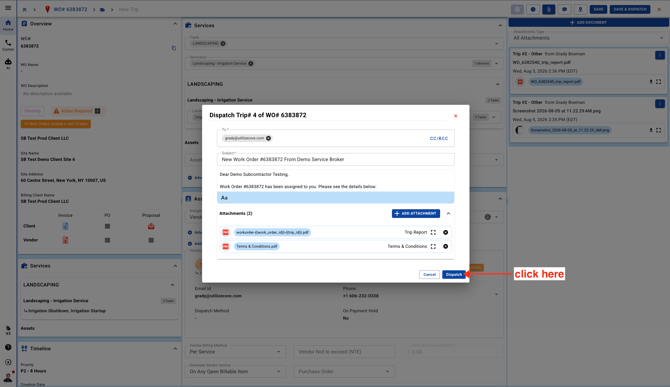Image resolution: width=670 pixels, height=387 pixels.
Task: Collapse the Timeline panel
Action: (175, 349)
